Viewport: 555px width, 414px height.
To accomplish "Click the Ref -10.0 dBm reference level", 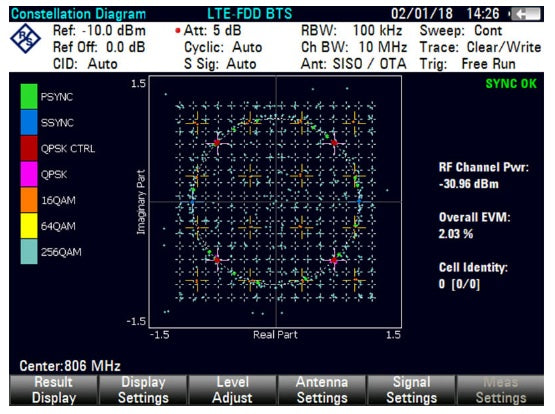I will (x=99, y=31).
